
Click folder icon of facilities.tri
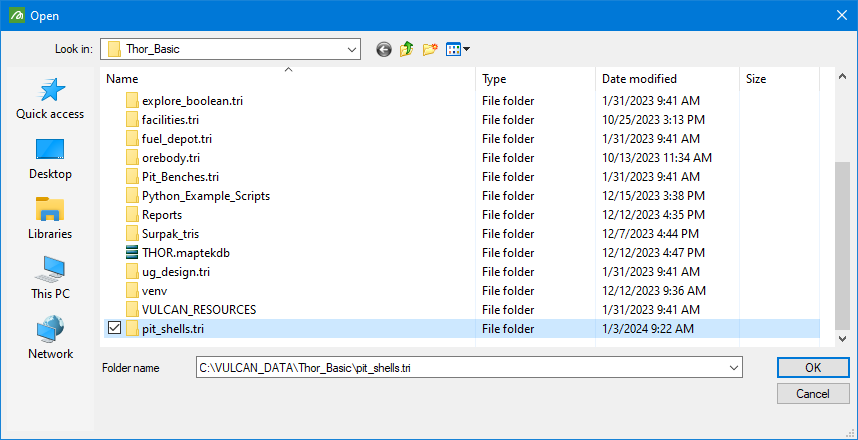132,120
